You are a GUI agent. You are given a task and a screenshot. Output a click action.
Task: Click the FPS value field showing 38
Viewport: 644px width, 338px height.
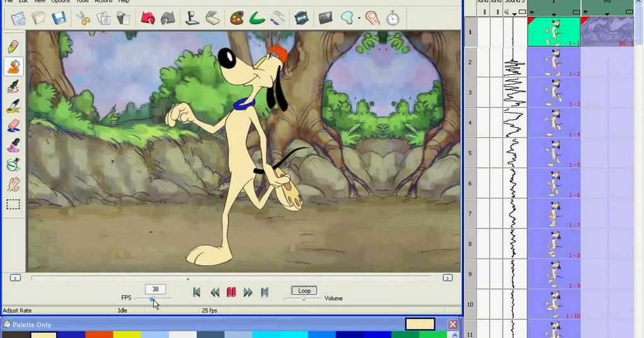(155, 289)
